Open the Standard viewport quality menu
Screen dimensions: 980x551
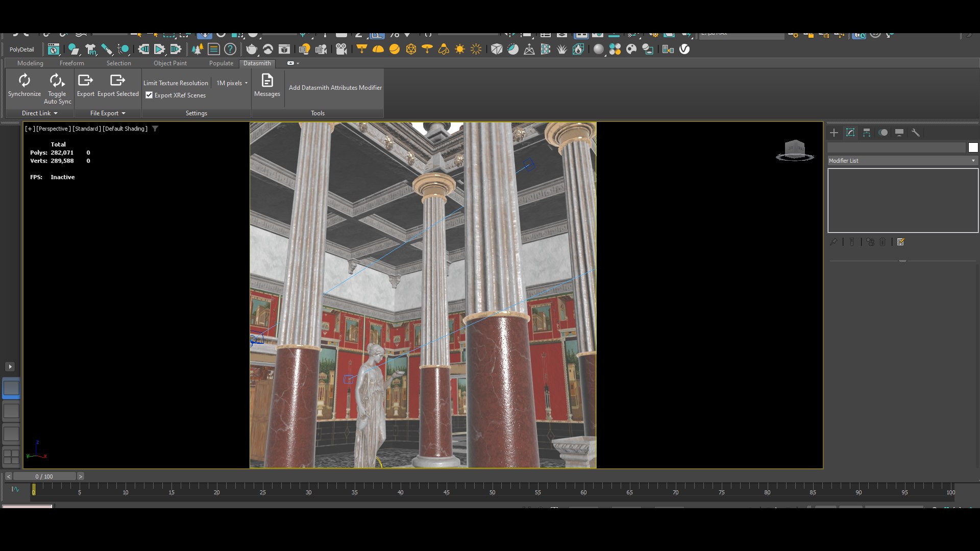(x=86, y=129)
